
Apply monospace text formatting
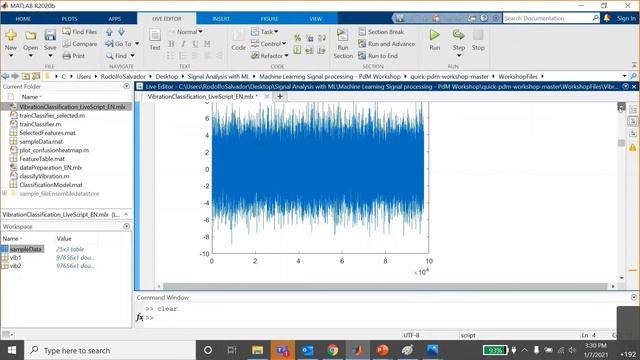tap(207, 44)
